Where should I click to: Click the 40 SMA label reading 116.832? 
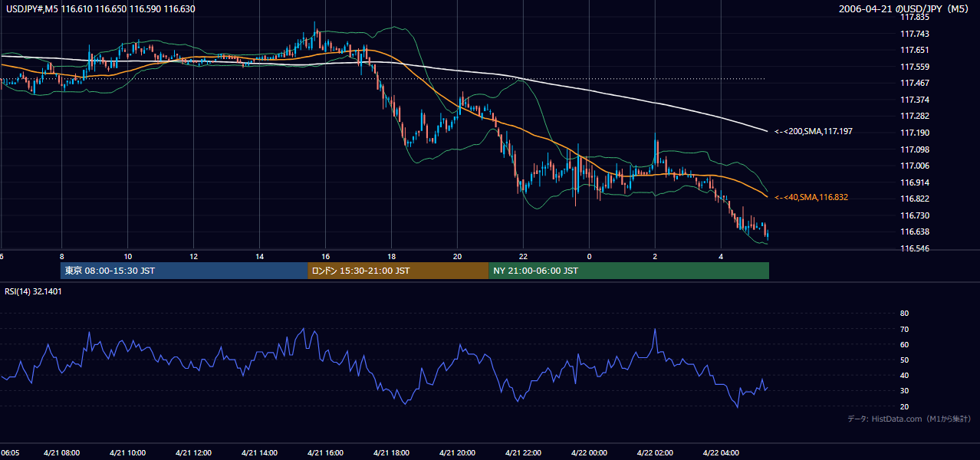pyautogui.click(x=811, y=198)
